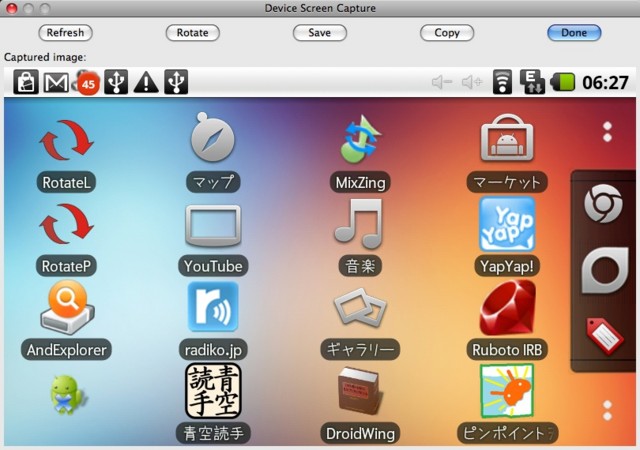Viewport: 640px width, 450px height.
Task: Tap the upper two-dot page indicator
Action: click(x=607, y=132)
